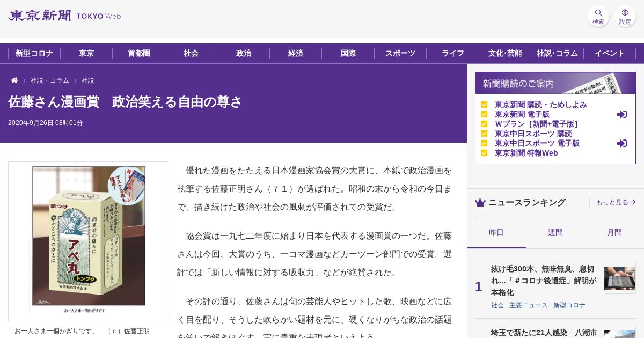Open the 東京 navigation menu
Screen dimensions: 644x338
(x=86, y=53)
